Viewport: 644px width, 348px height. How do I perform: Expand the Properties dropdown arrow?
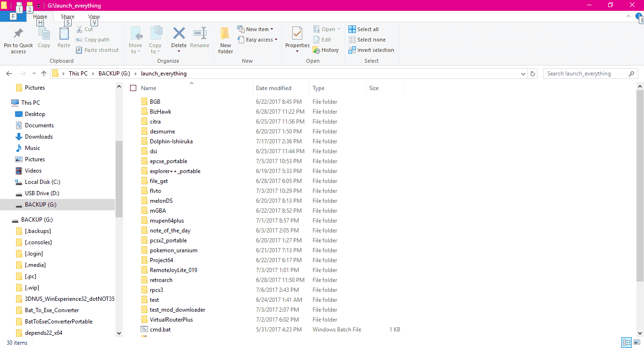point(297,51)
